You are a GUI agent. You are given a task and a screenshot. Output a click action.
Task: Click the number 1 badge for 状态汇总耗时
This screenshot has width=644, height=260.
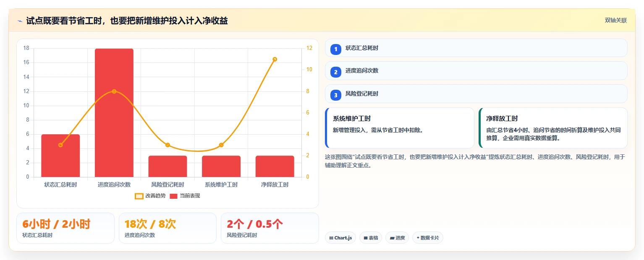click(x=336, y=49)
